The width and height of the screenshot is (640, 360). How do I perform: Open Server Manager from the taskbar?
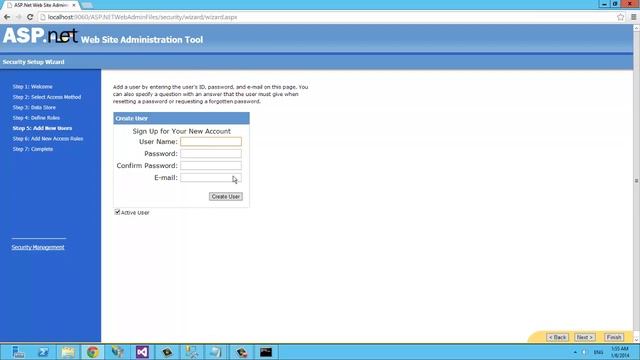pyautogui.click(x=18, y=352)
